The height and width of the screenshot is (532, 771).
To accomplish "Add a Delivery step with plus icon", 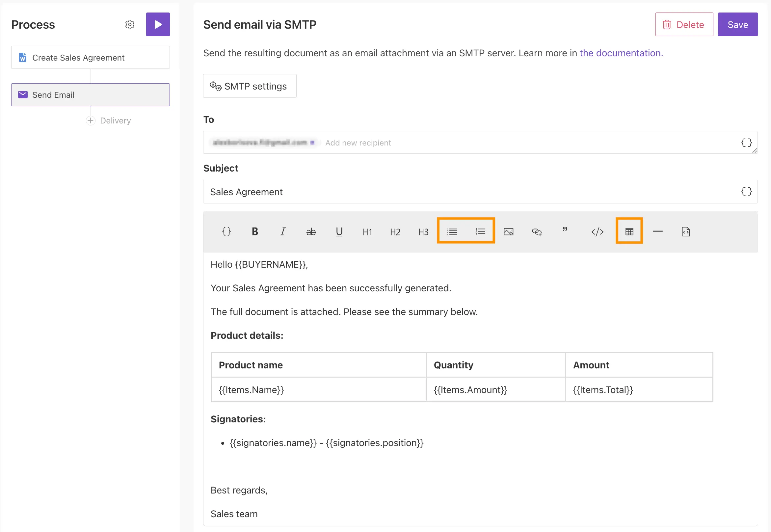I will point(90,120).
